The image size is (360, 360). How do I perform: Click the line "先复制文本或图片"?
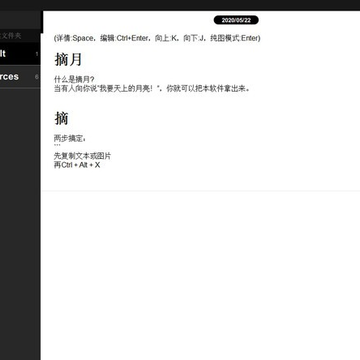click(82, 156)
